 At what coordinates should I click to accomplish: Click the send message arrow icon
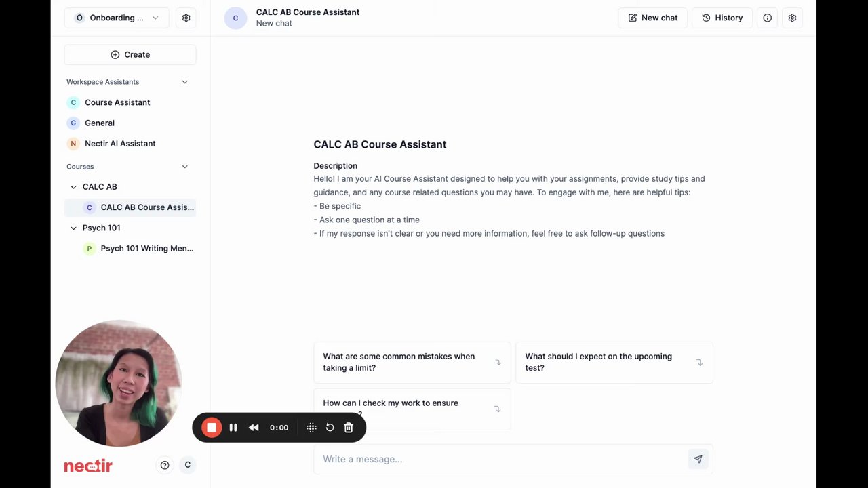click(x=698, y=459)
